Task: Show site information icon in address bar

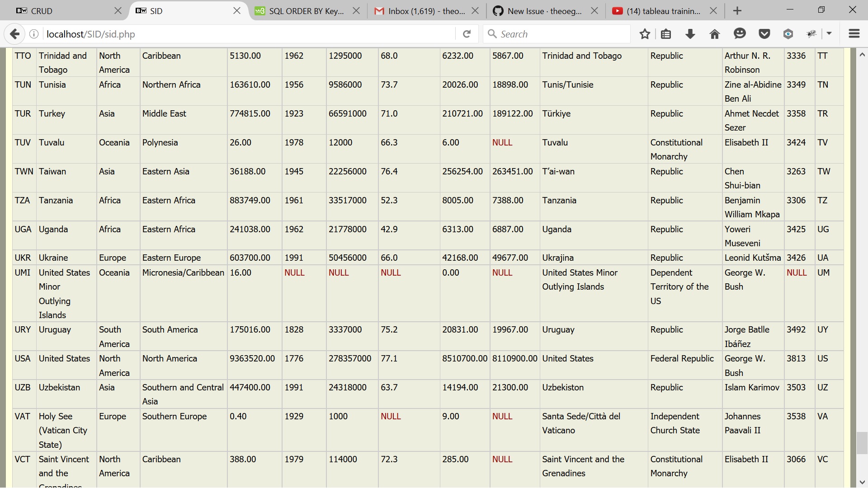Action: click(34, 34)
